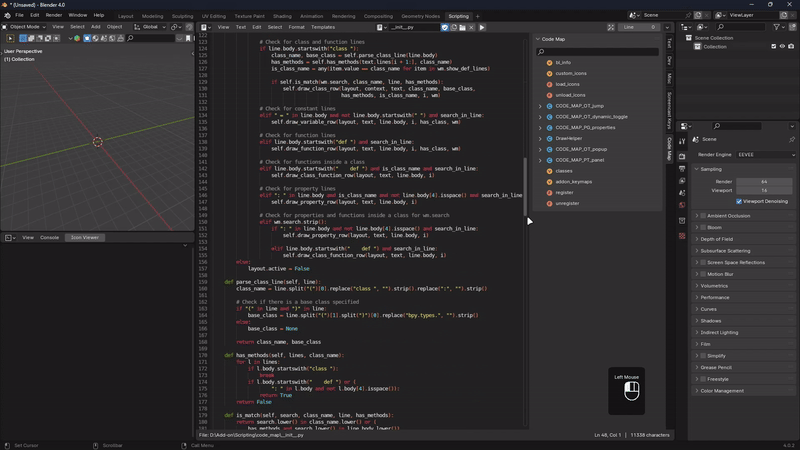Open the View Layer properties tab icon
800x450 pixels.
682,181
